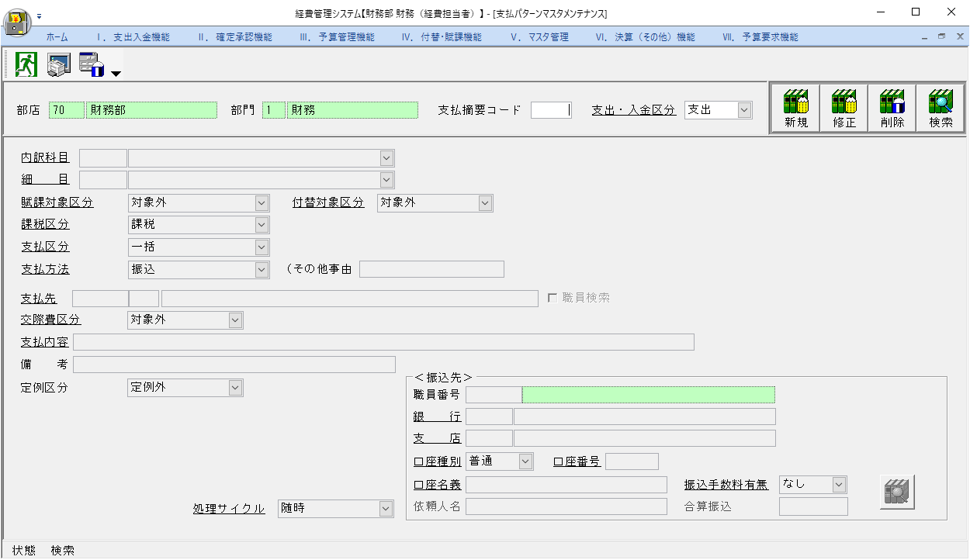Click the 銀行 label link
The image size is (970, 560).
pos(438,417)
